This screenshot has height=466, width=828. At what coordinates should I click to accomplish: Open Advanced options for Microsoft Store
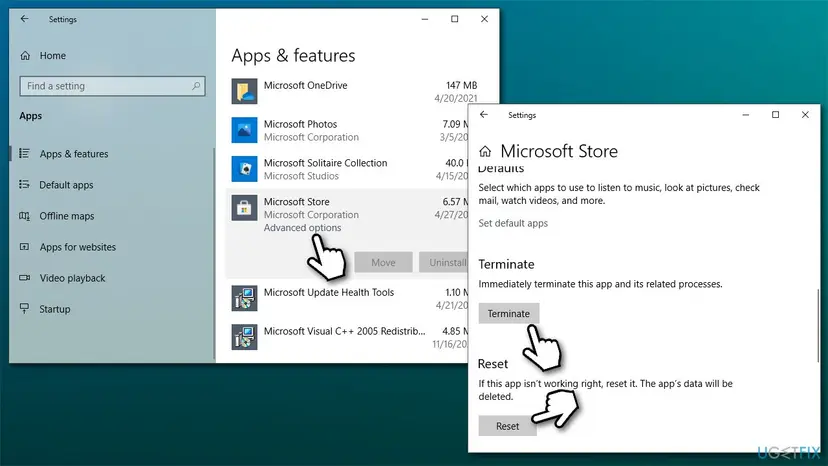point(303,228)
